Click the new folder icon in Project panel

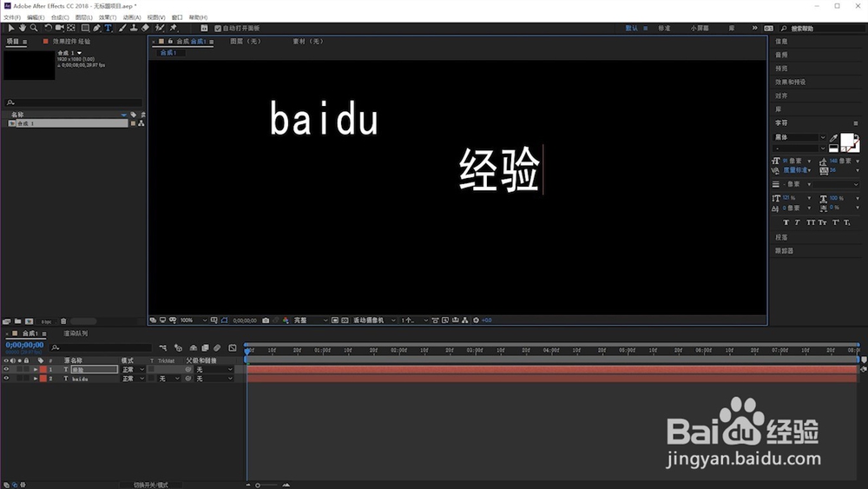click(x=17, y=321)
